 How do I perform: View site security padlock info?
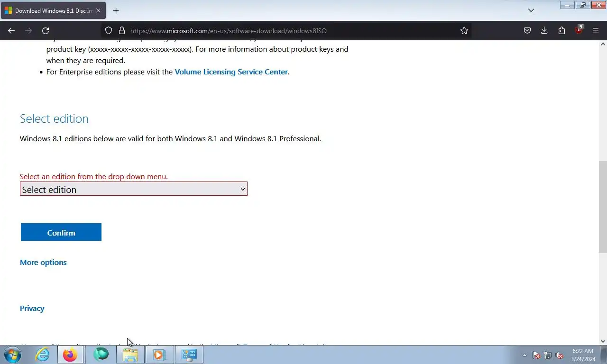(x=122, y=30)
